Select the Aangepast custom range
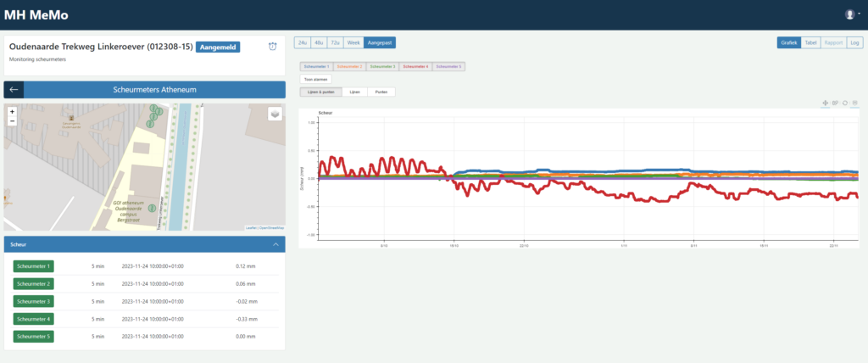The image size is (868, 363). (380, 42)
